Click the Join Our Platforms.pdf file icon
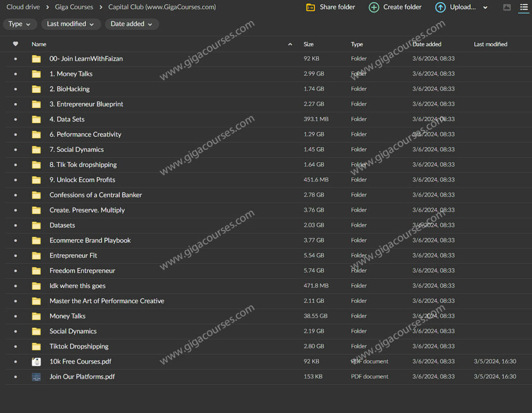Image resolution: width=532 pixels, height=413 pixels. (36, 377)
